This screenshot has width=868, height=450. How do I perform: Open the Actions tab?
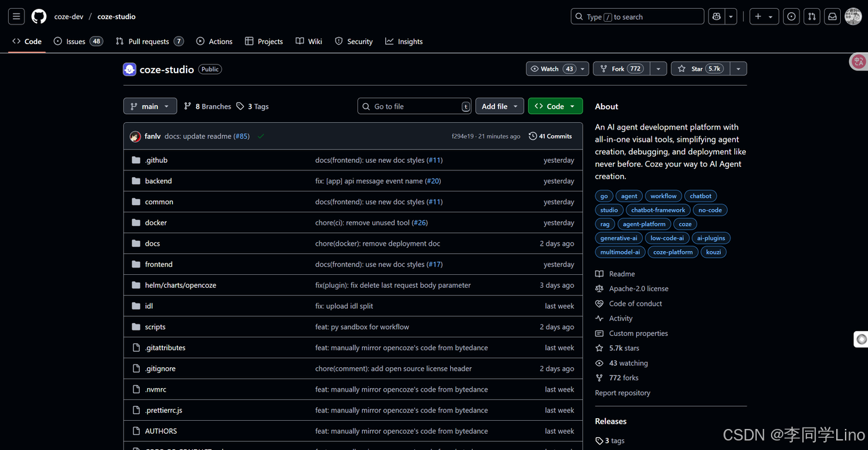pos(214,41)
